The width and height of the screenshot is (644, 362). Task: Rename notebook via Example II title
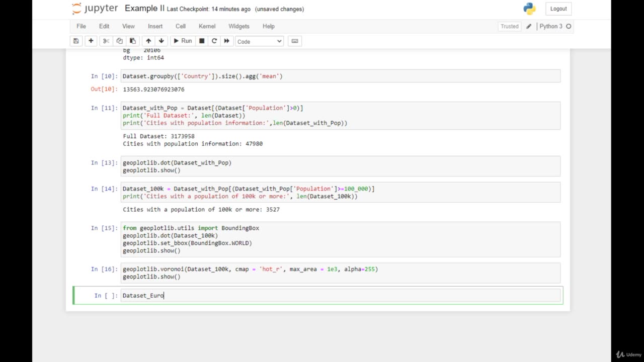[x=144, y=9]
